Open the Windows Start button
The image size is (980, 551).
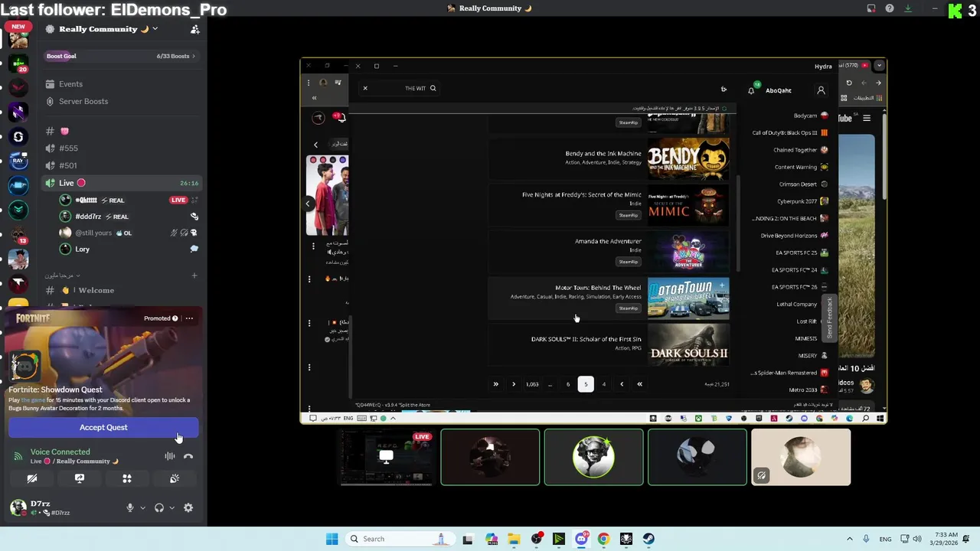tap(332, 539)
